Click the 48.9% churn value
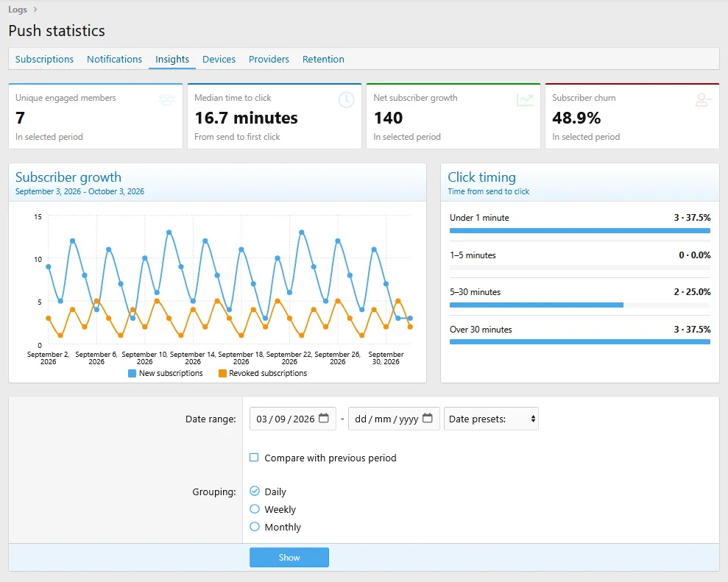Image resolution: width=728 pixels, height=582 pixels. pyautogui.click(x=576, y=118)
